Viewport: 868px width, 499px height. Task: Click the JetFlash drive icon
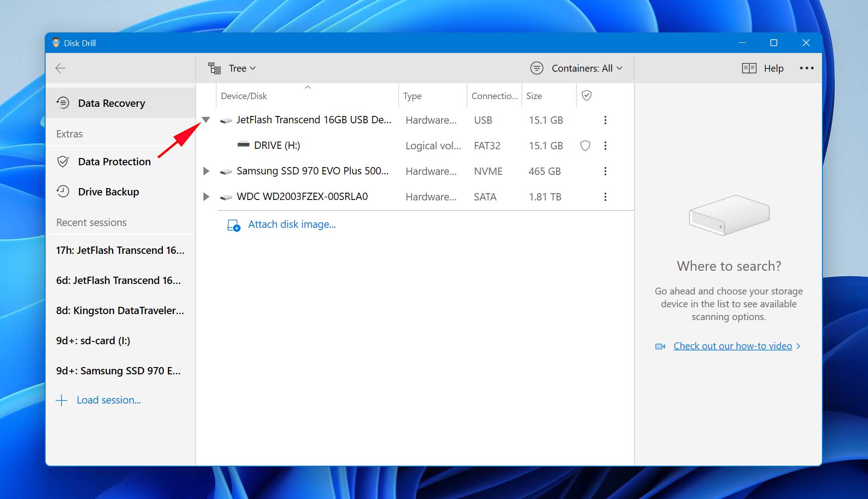click(x=226, y=121)
